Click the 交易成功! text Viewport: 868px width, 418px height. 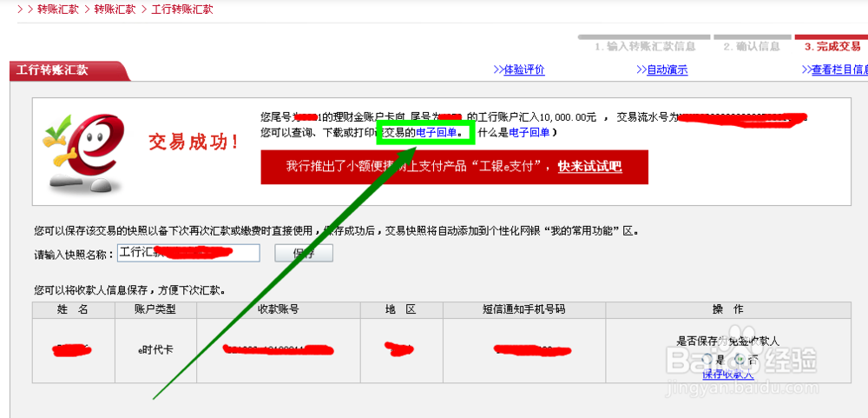click(194, 143)
